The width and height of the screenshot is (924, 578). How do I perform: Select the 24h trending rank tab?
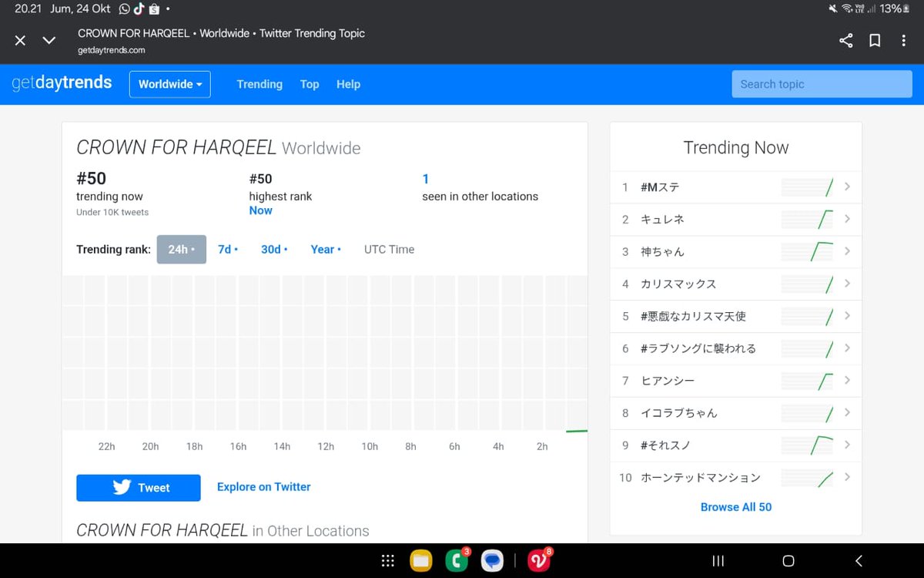click(182, 250)
